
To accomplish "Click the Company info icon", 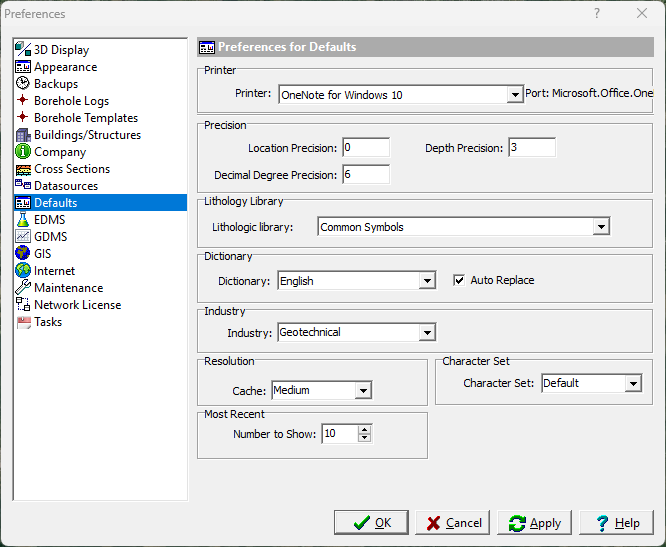I will pyautogui.click(x=23, y=152).
